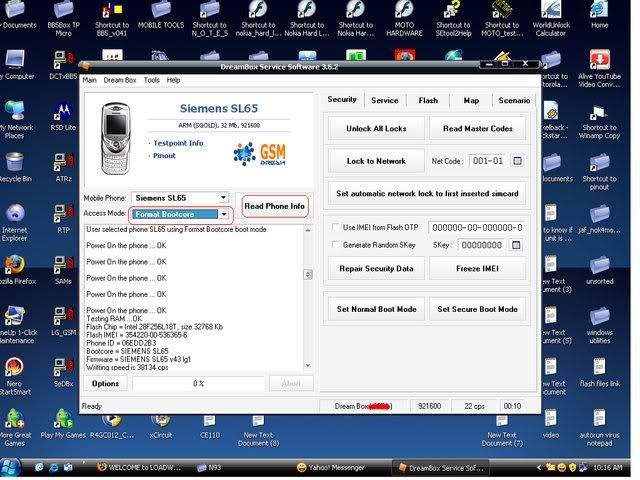The height and width of the screenshot is (480, 640).
Task: Open Play My Games desktop icon
Action: [x=63, y=424]
